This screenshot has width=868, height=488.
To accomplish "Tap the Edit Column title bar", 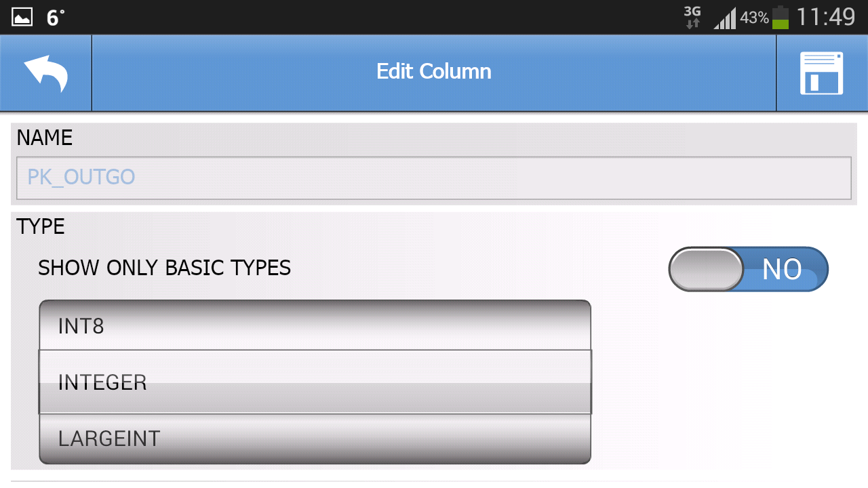I will [x=434, y=71].
